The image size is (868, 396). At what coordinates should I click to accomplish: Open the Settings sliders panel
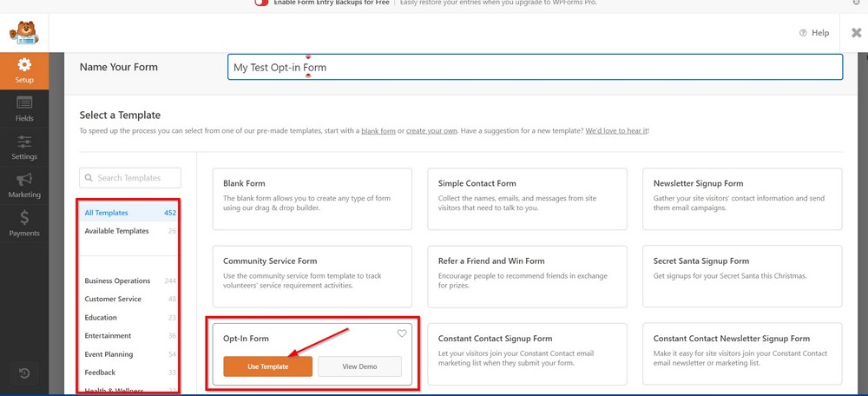[23, 148]
